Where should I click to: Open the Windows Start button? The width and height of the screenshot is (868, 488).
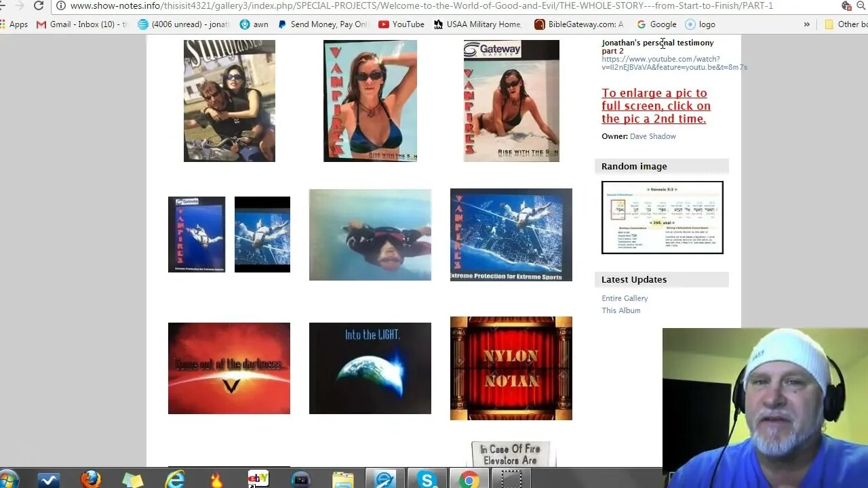9,480
